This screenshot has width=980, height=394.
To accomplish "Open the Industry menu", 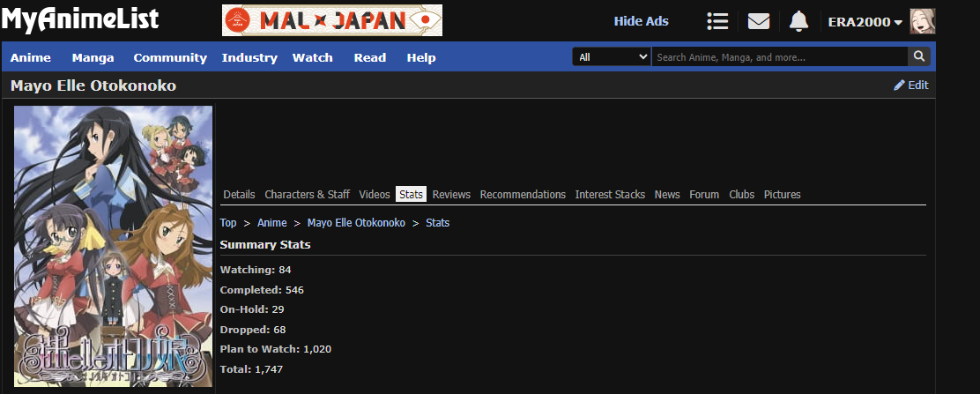I will tap(249, 57).
